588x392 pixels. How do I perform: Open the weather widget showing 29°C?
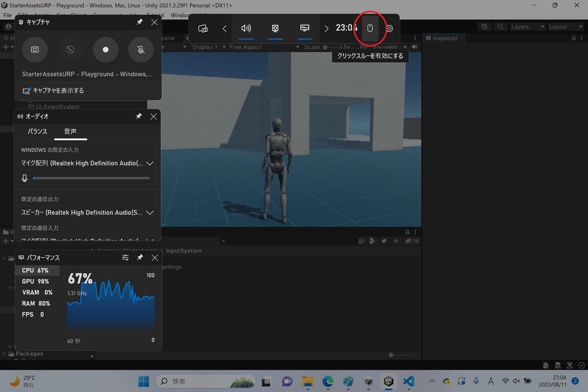tap(23, 381)
